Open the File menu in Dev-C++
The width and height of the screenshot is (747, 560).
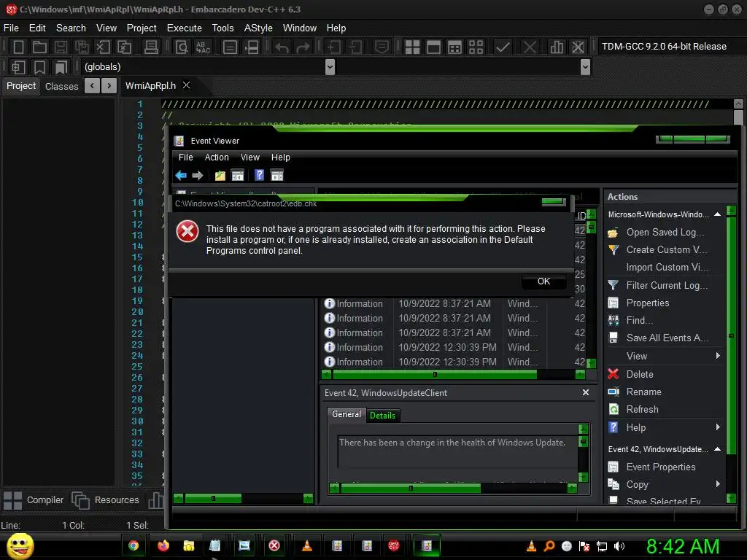[11, 28]
